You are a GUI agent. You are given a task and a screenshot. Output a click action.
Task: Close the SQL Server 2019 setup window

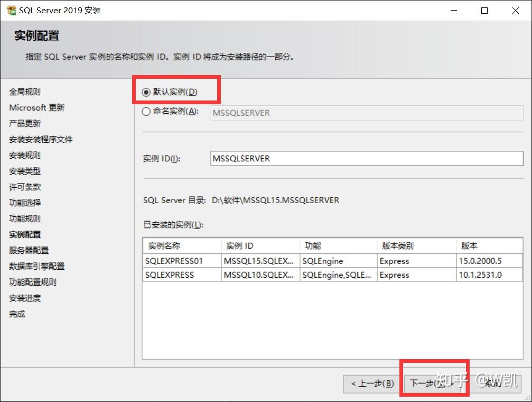coord(516,11)
